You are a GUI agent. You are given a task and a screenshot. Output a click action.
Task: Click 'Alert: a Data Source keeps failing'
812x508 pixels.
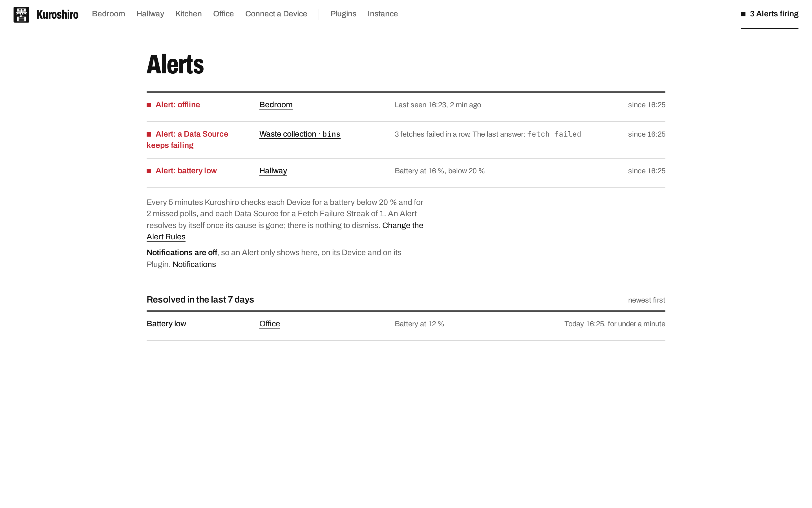click(187, 140)
